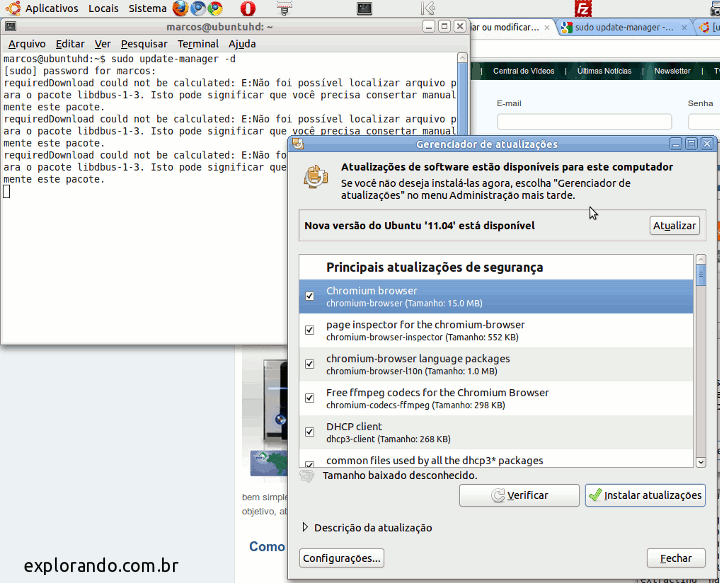
Task: Open Pesquisar menu in terminal
Action: 144,44
